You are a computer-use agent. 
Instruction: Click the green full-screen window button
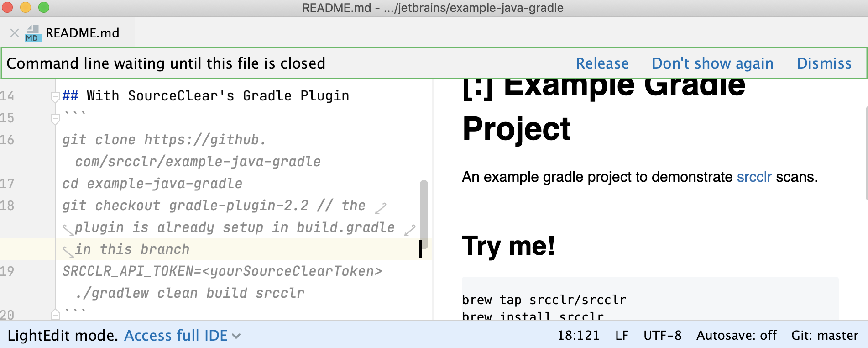[x=44, y=7]
